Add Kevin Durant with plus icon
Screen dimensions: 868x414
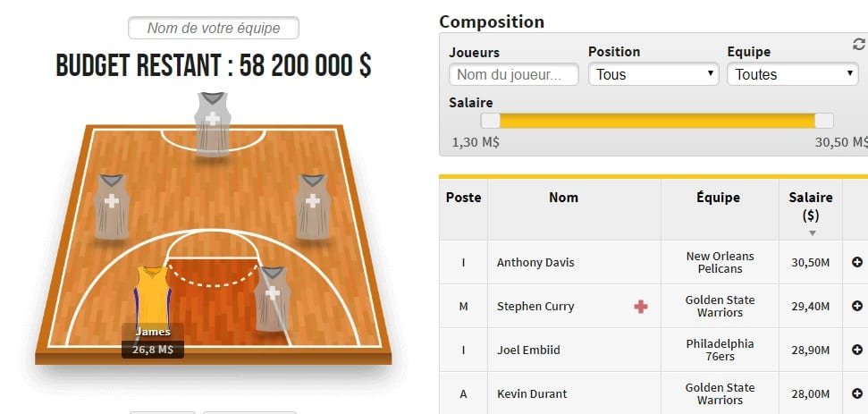coord(857,394)
